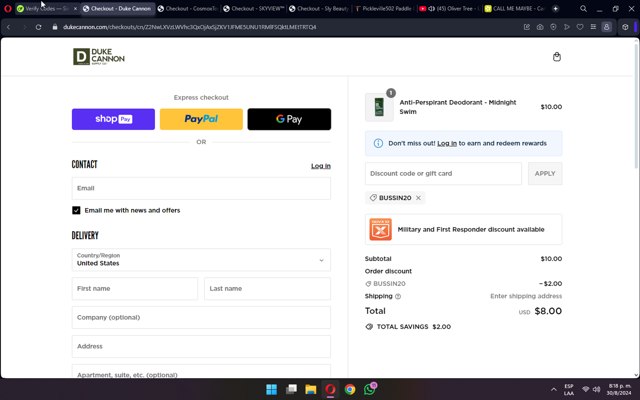640x400 pixels.
Task: Click the Log in link beside Contact
Action: pyautogui.click(x=321, y=166)
